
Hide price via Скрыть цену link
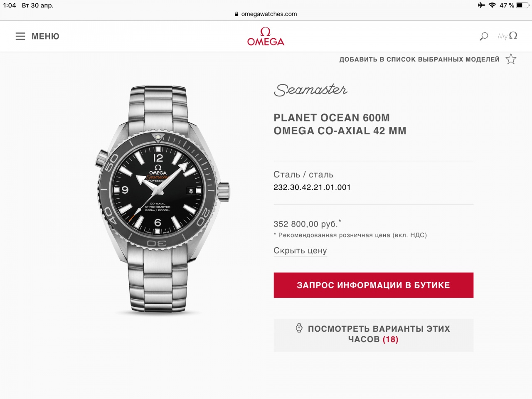[x=300, y=251]
